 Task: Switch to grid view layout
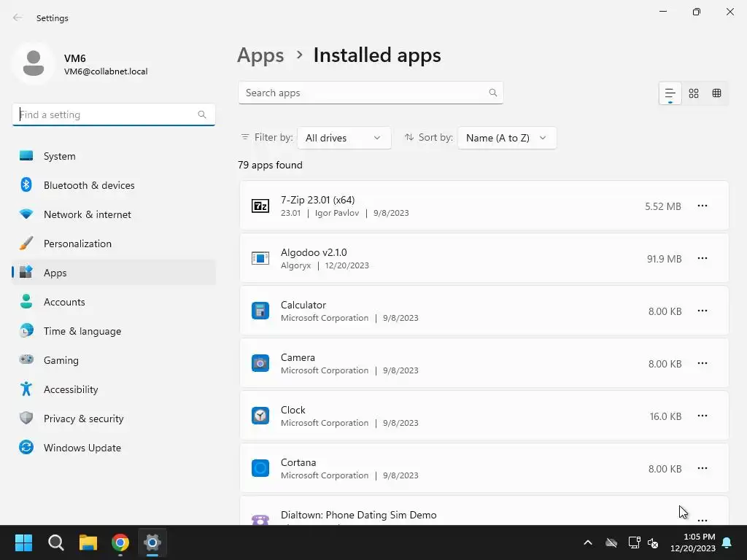[694, 93]
